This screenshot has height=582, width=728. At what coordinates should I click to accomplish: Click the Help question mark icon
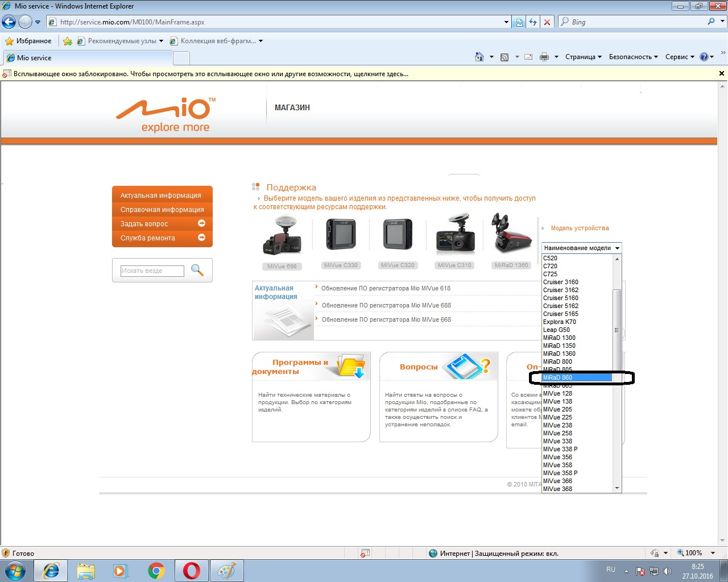[x=704, y=57]
